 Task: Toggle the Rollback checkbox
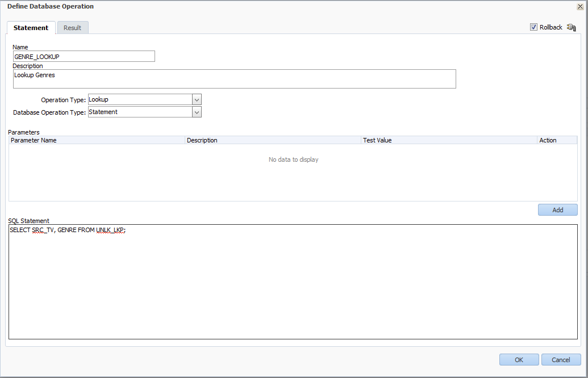pyautogui.click(x=533, y=27)
